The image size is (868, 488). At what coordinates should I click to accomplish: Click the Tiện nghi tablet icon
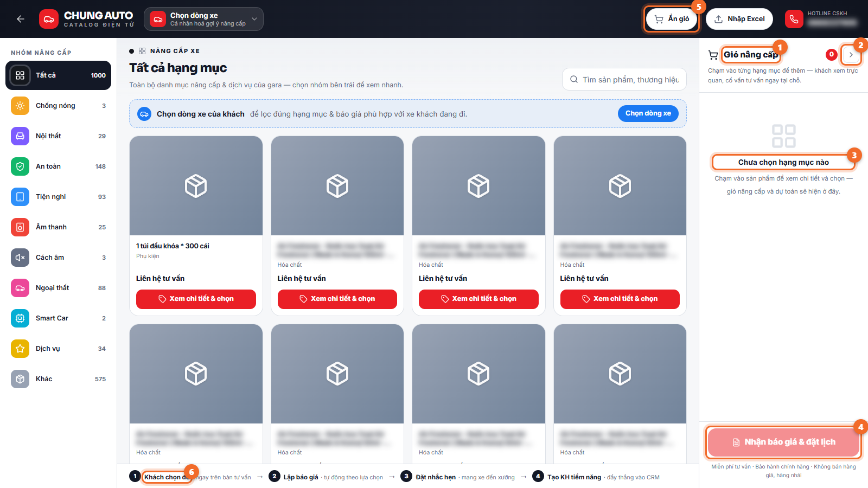tap(20, 197)
